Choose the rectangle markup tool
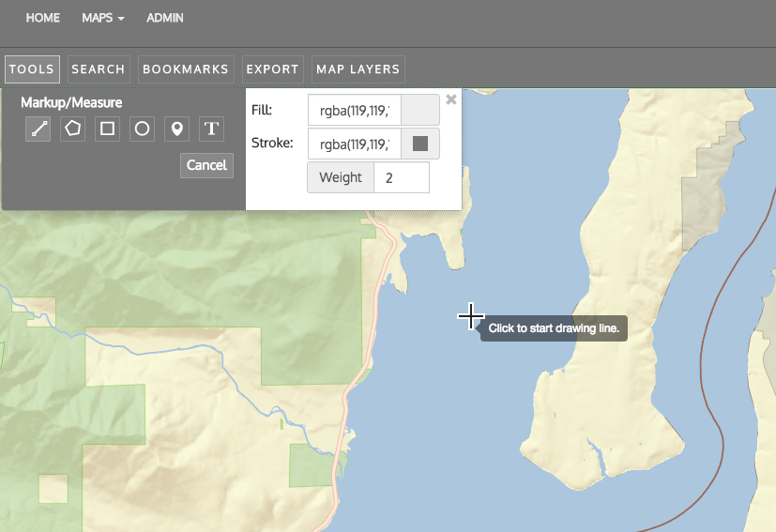Screen dimensions: 776x532 click(x=107, y=129)
